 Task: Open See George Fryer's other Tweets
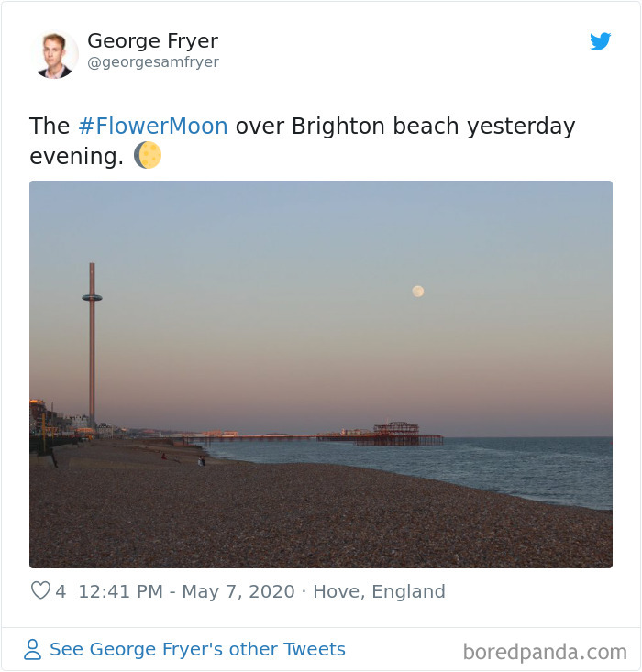(198, 649)
